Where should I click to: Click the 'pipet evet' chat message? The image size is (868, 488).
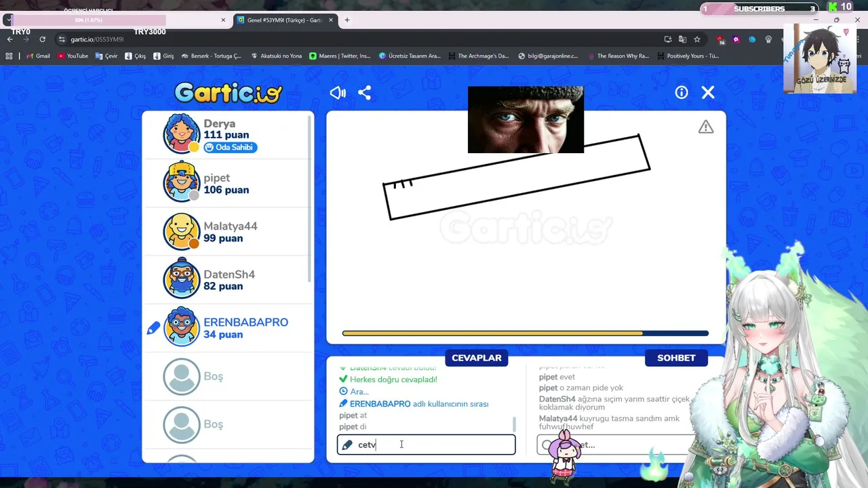tap(557, 377)
